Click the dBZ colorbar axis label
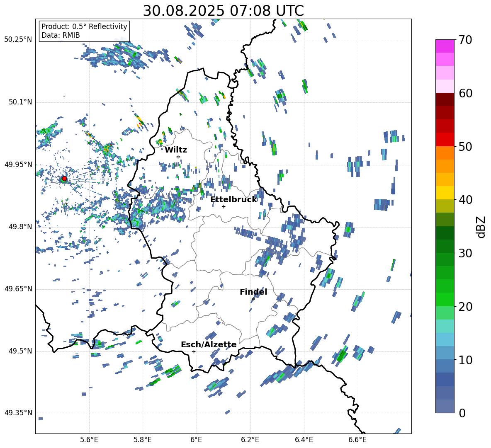491x448 pixels. pyautogui.click(x=481, y=227)
